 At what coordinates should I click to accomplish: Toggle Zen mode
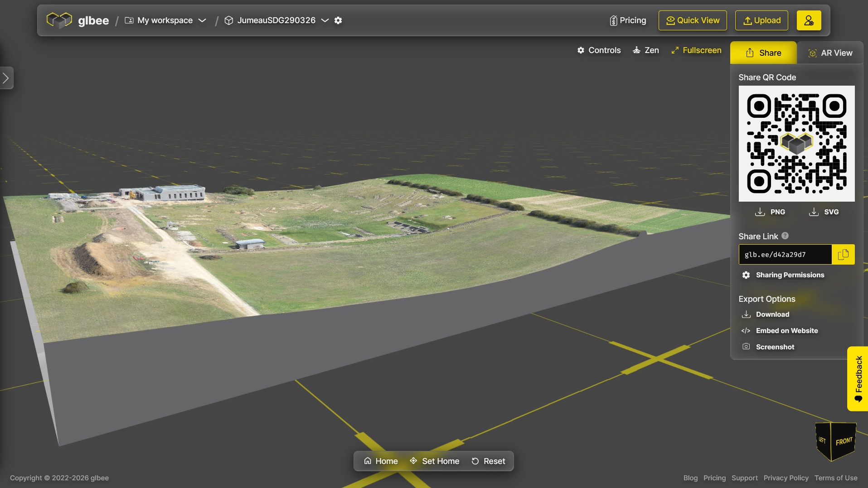click(x=645, y=50)
